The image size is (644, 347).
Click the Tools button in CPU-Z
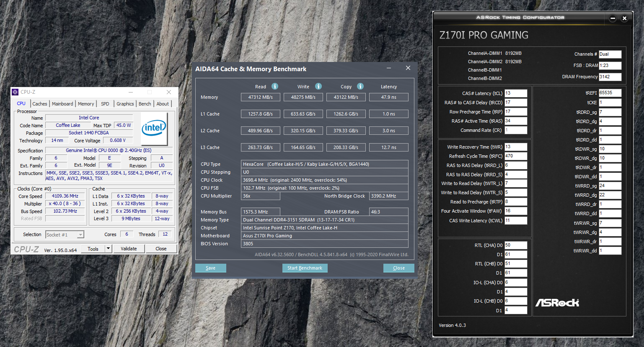point(93,249)
